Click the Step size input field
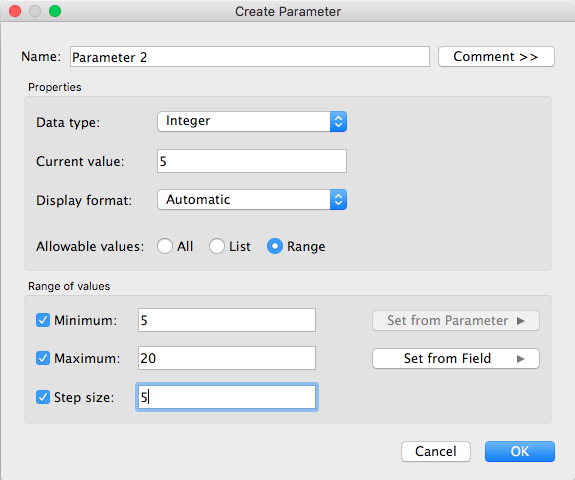Screen dimensions: 575x480 point(227,397)
